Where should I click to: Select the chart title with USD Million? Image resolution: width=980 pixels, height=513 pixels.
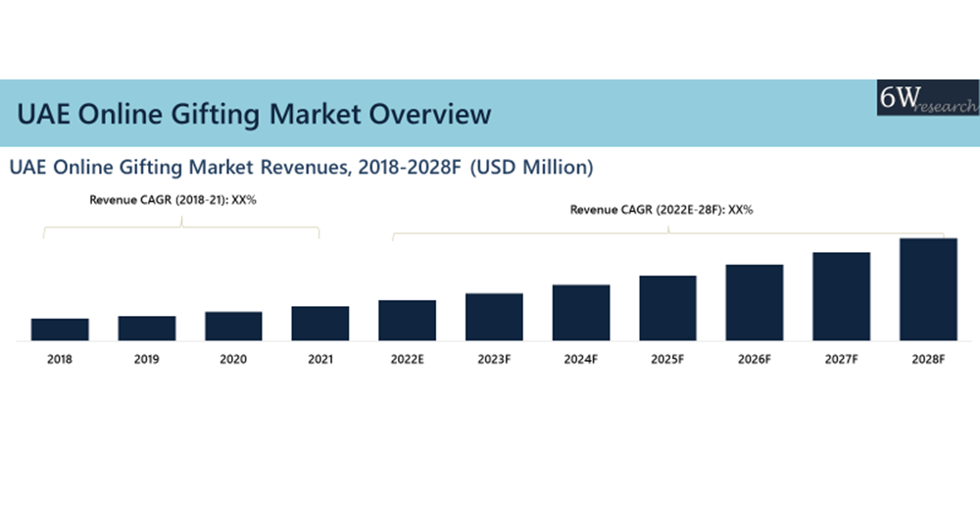[x=301, y=168]
